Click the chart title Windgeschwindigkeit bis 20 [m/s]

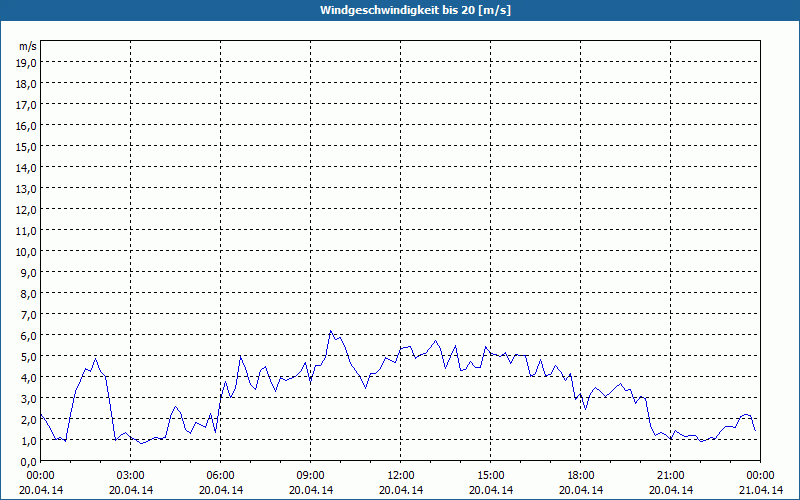[415, 11]
